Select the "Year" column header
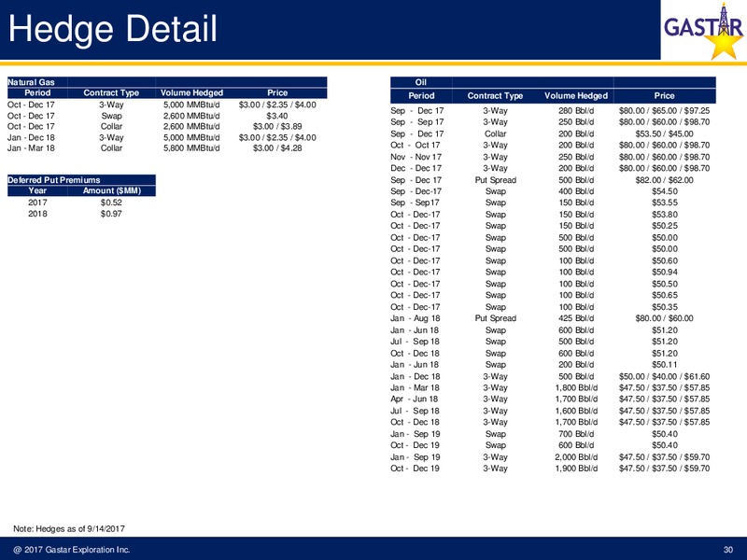 pyautogui.click(x=37, y=190)
